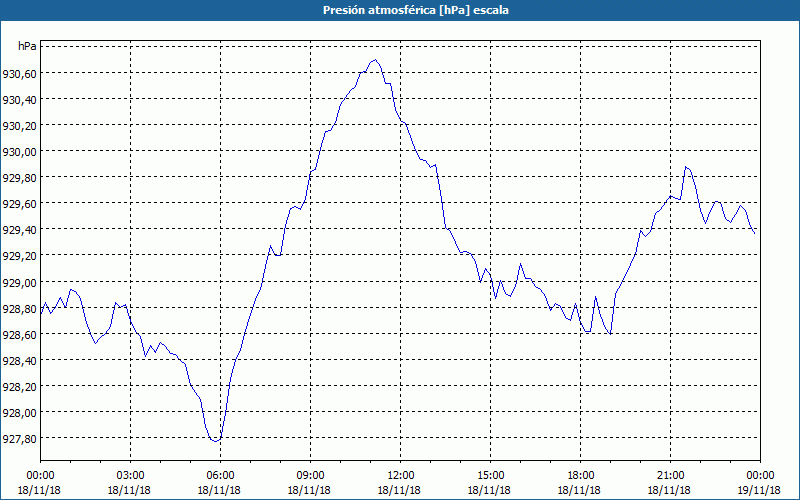Click the 927,80 y-axis label
800x500 pixels.
click(x=19, y=438)
